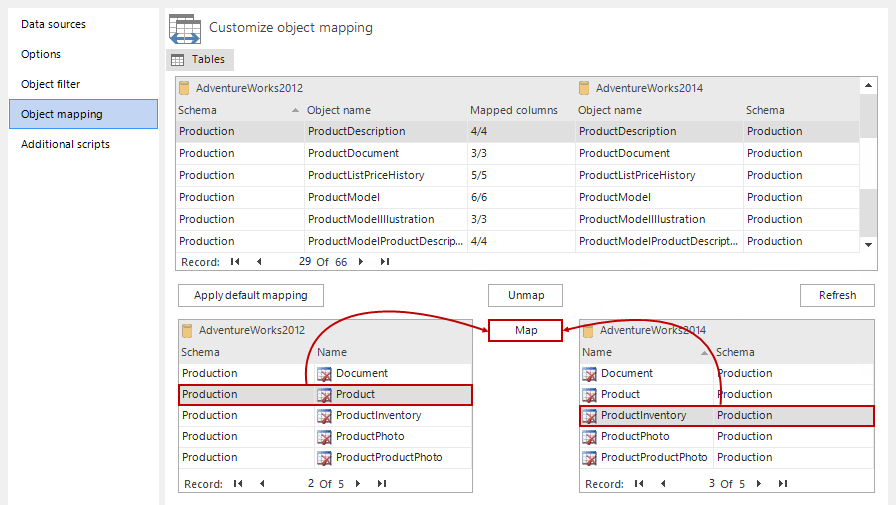
Task: Select the ProductModelIllustration mapped row
Action: pos(517,219)
